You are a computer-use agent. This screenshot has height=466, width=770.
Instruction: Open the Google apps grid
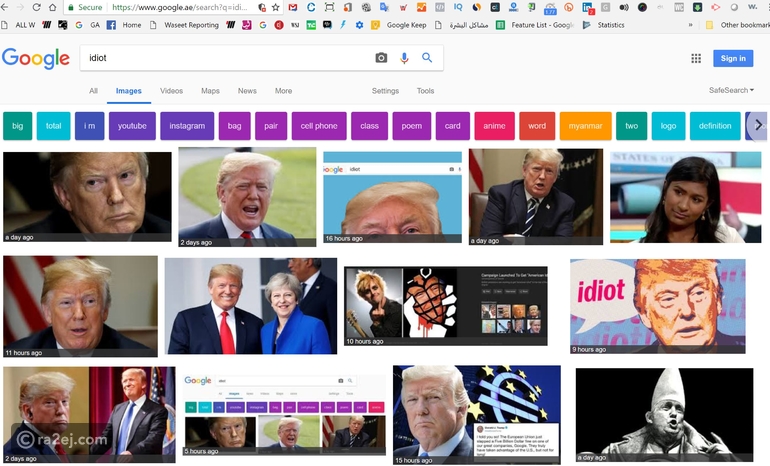click(x=695, y=58)
